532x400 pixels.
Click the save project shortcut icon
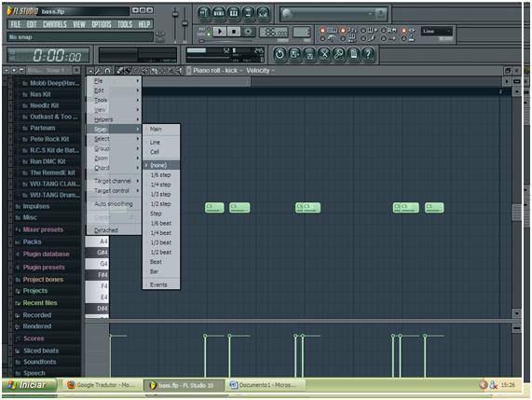click(294, 54)
